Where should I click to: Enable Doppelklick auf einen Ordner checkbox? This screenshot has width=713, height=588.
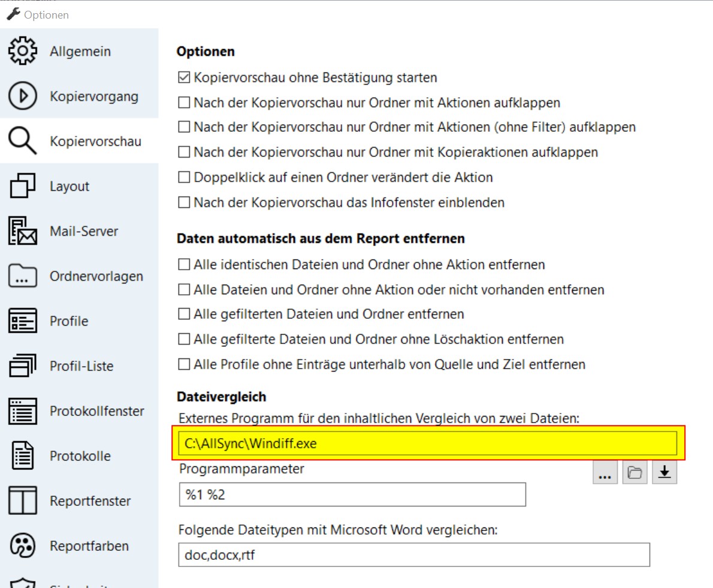[185, 178]
